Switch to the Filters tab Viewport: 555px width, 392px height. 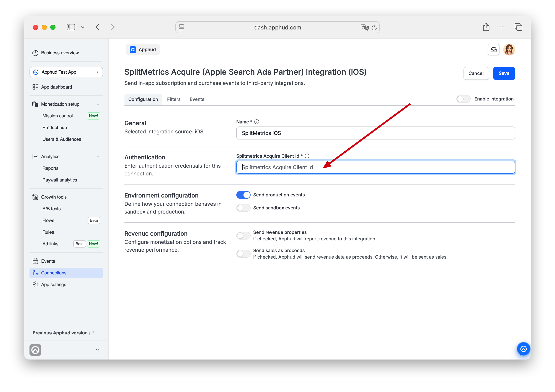pos(174,99)
